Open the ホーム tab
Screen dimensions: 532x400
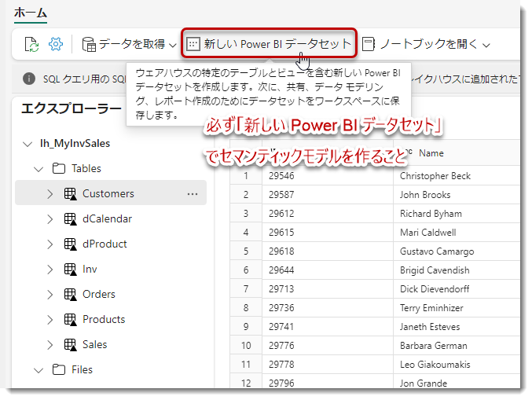point(31,13)
